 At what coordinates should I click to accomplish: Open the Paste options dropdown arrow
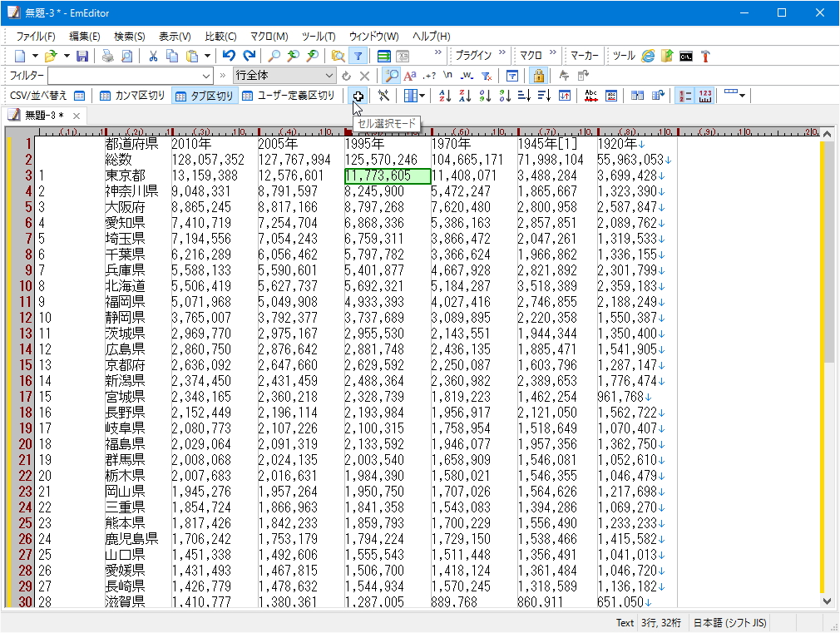(207, 56)
